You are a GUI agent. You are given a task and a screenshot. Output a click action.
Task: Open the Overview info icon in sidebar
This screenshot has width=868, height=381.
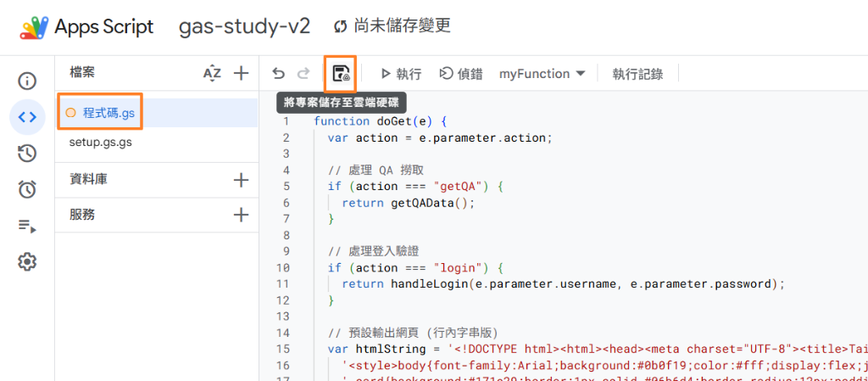[27, 81]
